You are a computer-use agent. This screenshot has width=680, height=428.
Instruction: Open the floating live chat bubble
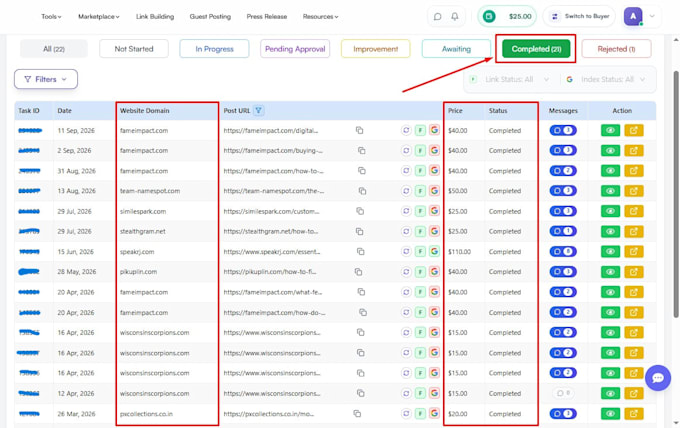[658, 378]
